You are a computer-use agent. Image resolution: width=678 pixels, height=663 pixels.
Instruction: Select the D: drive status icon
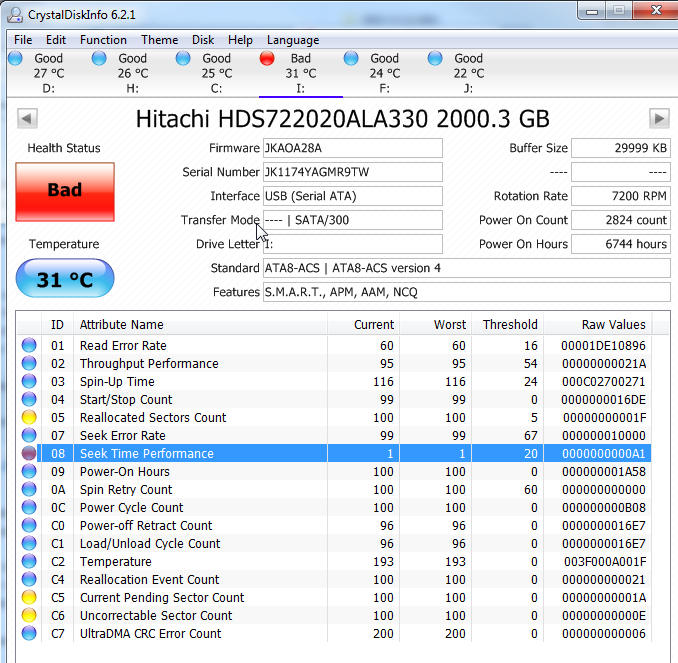pos(16,58)
